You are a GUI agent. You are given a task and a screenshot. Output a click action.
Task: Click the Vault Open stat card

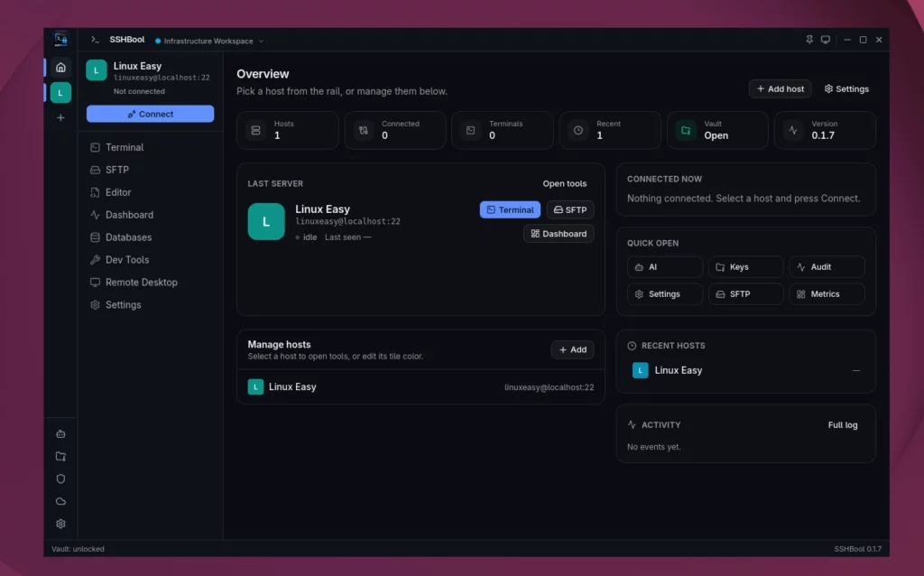click(717, 130)
